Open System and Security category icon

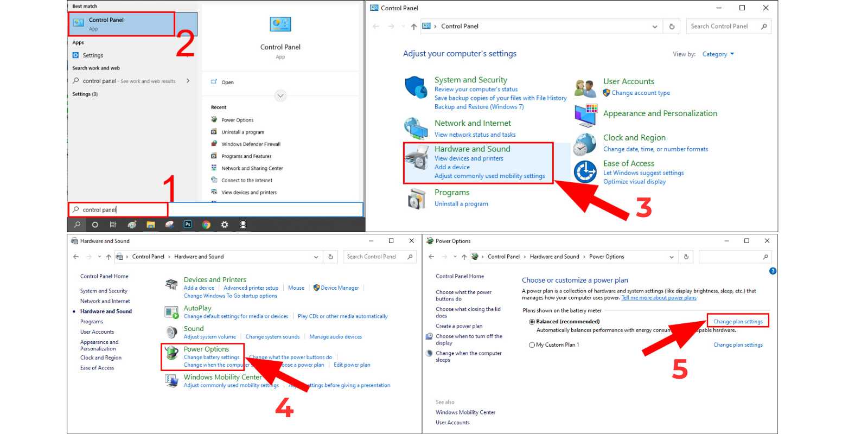(x=416, y=87)
